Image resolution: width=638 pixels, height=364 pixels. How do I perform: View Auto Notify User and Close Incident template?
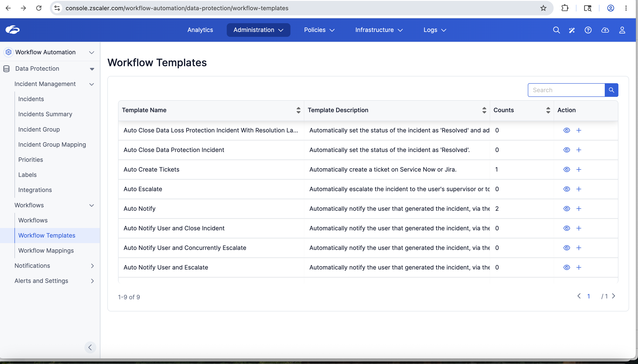pos(567,228)
